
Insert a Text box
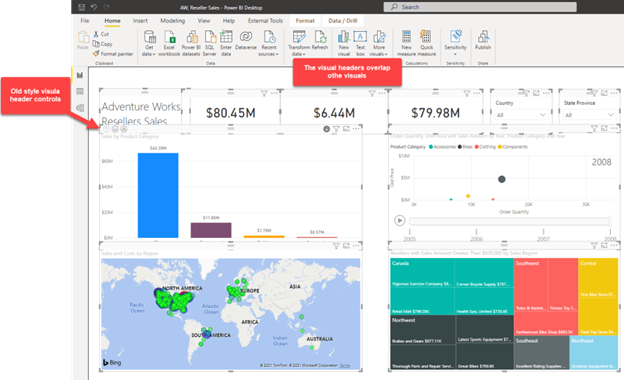(x=361, y=43)
